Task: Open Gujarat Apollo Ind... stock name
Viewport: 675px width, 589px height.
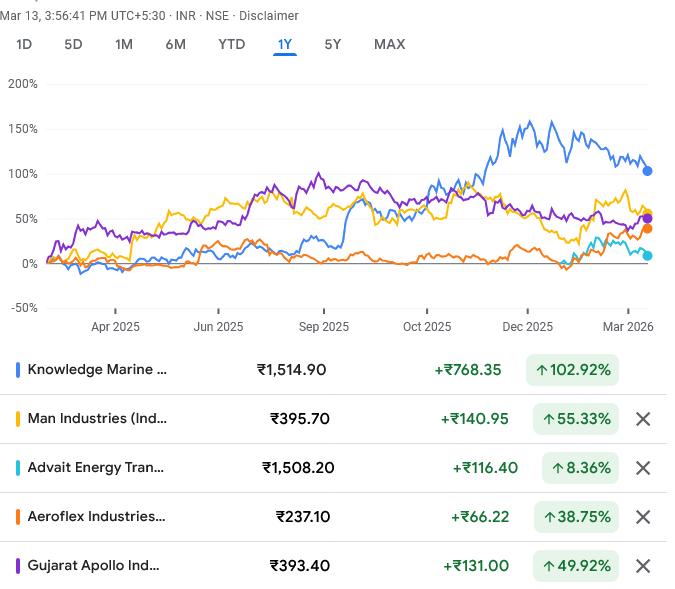Action: tap(93, 565)
